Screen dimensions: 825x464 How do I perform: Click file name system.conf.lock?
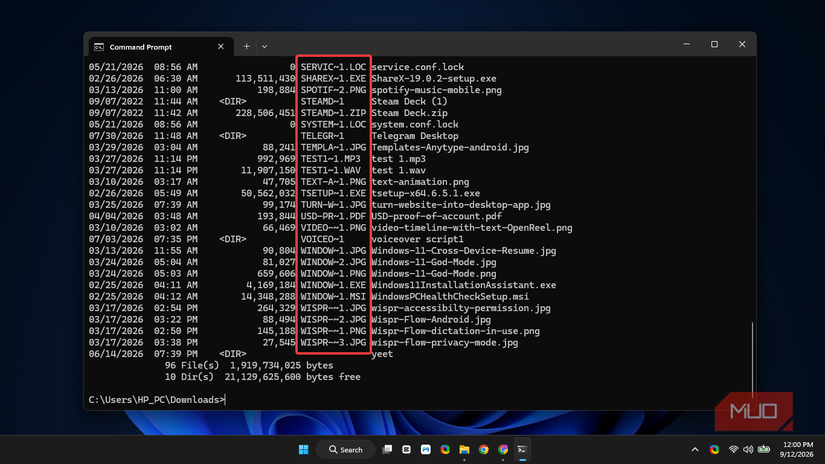coord(415,125)
